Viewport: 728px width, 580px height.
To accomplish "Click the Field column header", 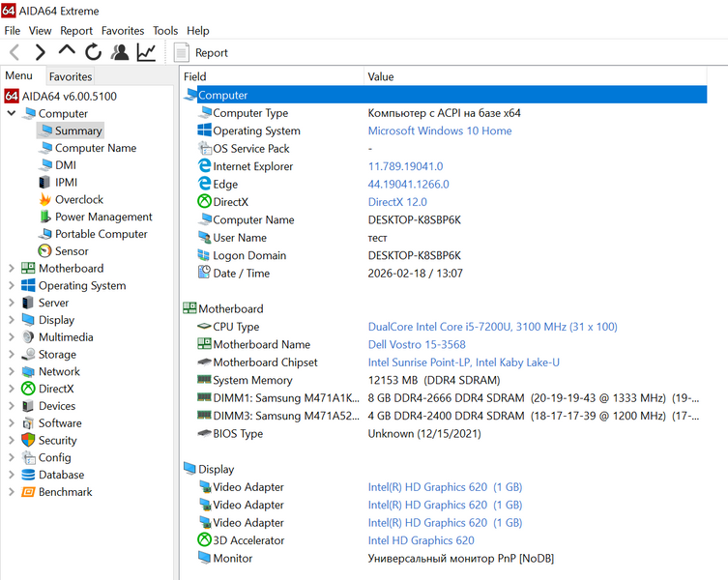I will click(x=272, y=76).
